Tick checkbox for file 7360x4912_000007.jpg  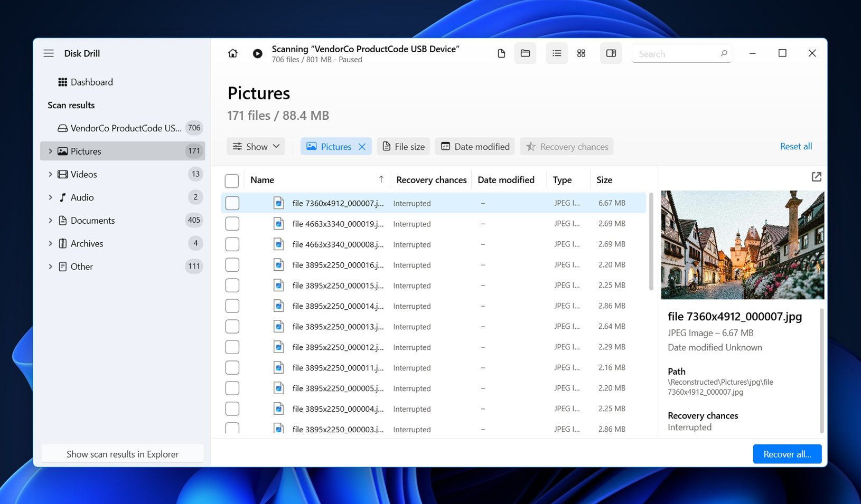tap(232, 203)
